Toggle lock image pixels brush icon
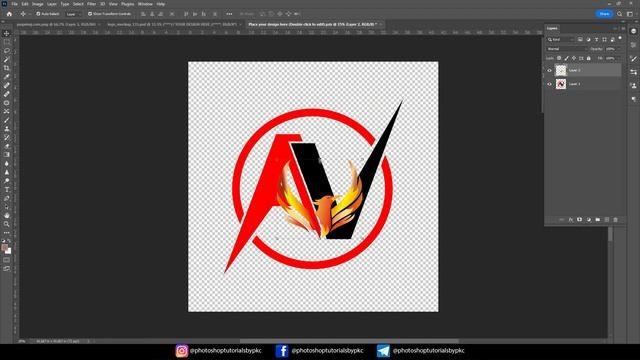The width and height of the screenshot is (640, 360). (567, 58)
